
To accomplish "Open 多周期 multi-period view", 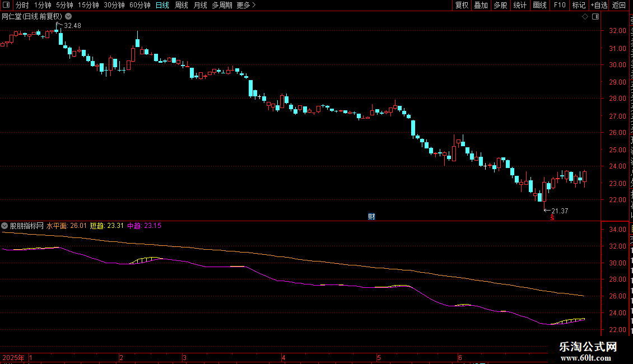I will 222,5.
